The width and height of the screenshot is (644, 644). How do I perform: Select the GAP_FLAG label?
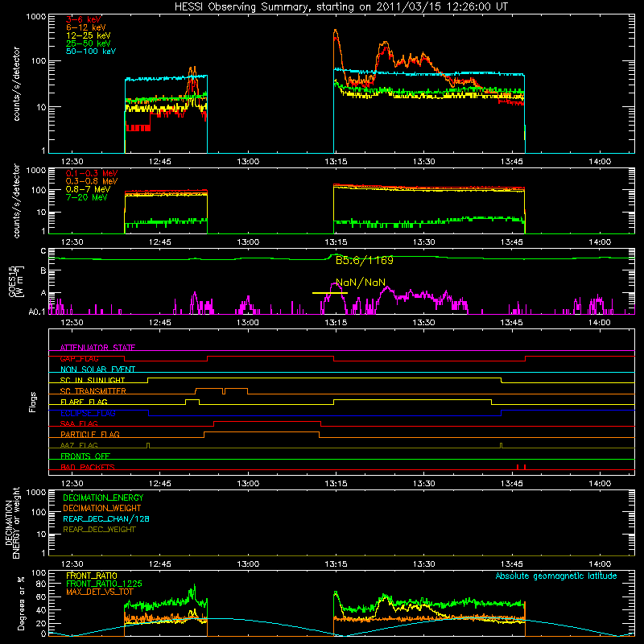coord(79,358)
